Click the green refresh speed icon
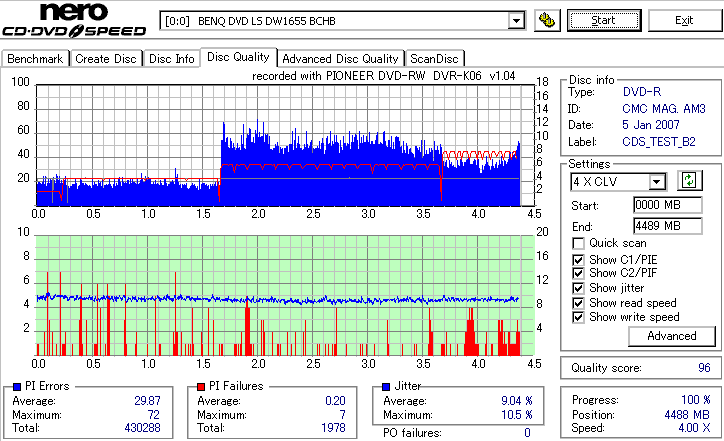Viewport: 724px width, 441px height. [689, 181]
